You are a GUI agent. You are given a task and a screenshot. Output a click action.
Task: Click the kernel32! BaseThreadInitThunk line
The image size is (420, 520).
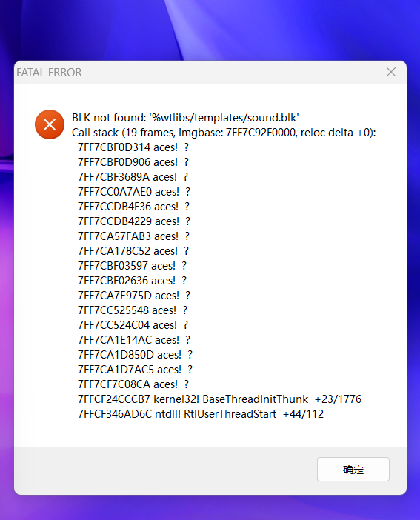pyautogui.click(x=219, y=399)
